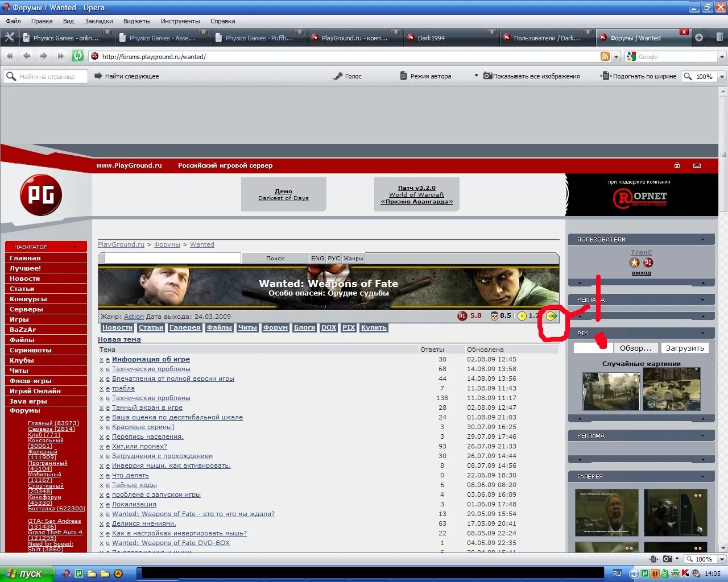Click the Kaspersky tray icon
Viewport: 728px width, 582px height.
(685, 573)
